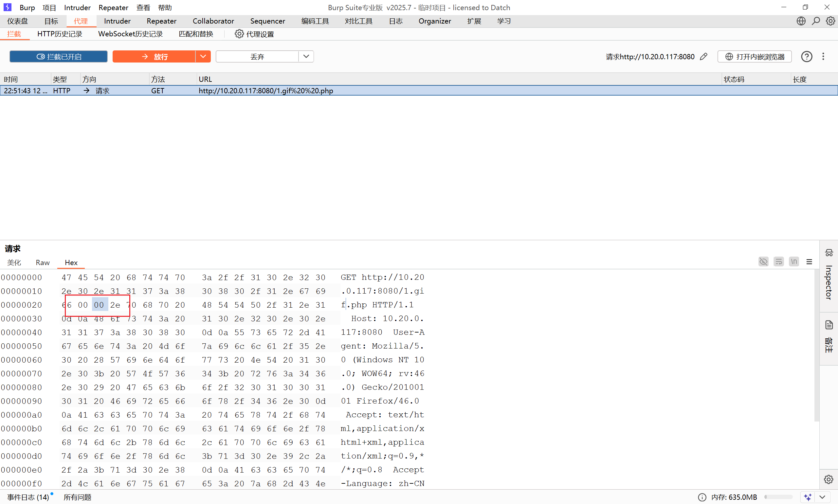Open the notes document icon in sidebar
Screen dimensions: 838x504
pos(829,325)
